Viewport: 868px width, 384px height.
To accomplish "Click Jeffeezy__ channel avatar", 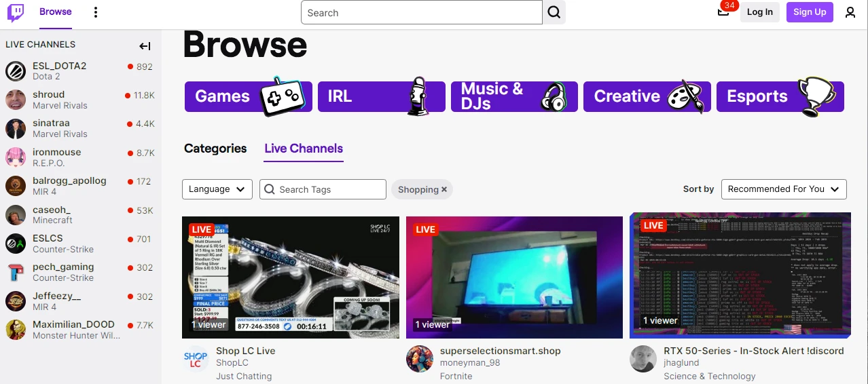I will 16,301.
